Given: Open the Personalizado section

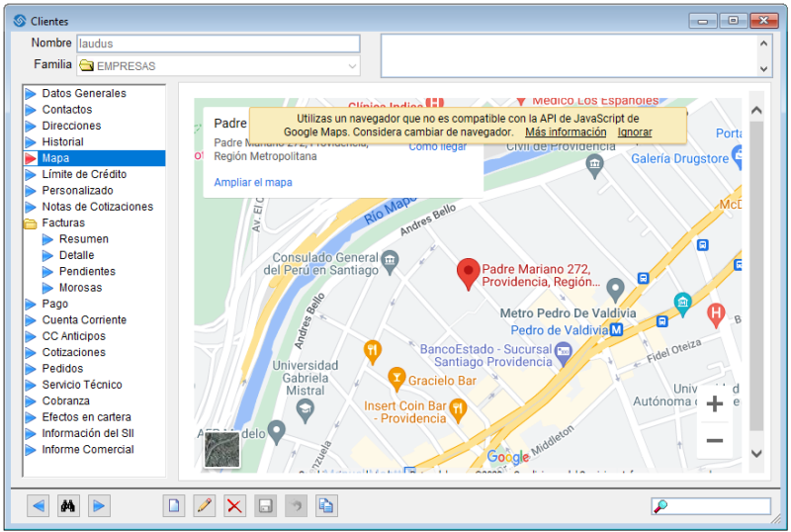Looking at the screenshot, I should point(77,190).
